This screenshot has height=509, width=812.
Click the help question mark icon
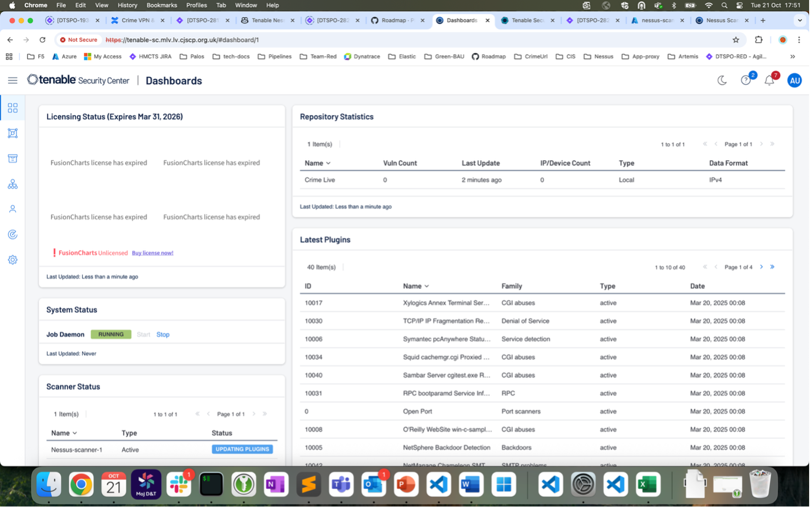click(746, 80)
